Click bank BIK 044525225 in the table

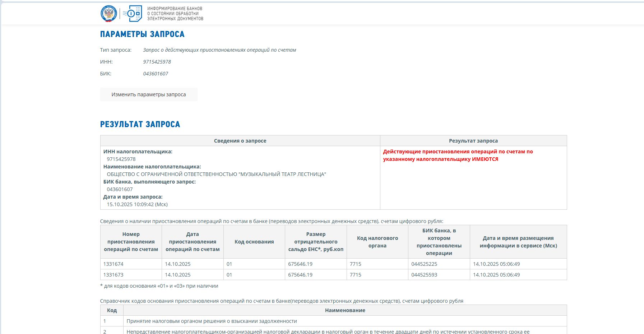(x=424, y=264)
